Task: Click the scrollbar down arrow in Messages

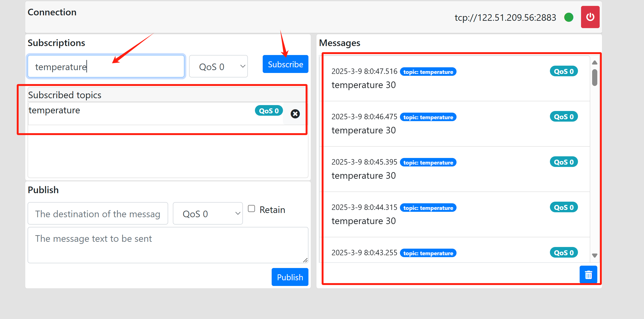Action: pos(594,255)
